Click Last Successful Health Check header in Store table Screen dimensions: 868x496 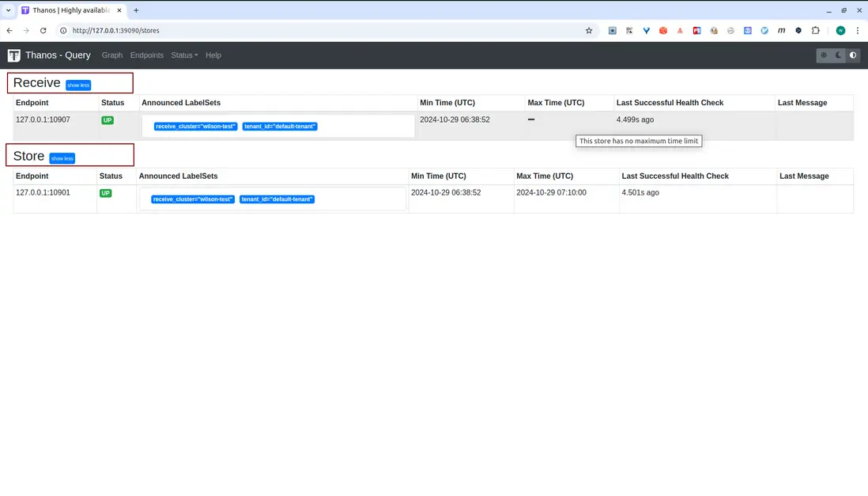pyautogui.click(x=675, y=176)
